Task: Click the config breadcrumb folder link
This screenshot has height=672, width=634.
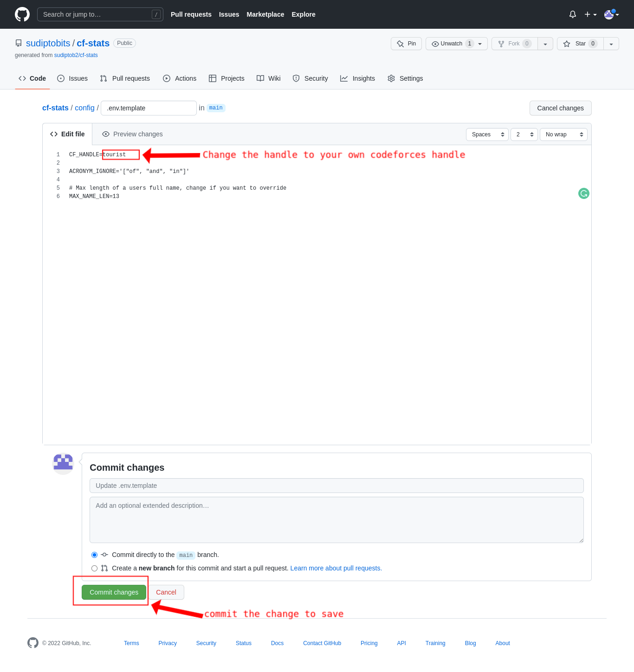Action: pyautogui.click(x=84, y=108)
